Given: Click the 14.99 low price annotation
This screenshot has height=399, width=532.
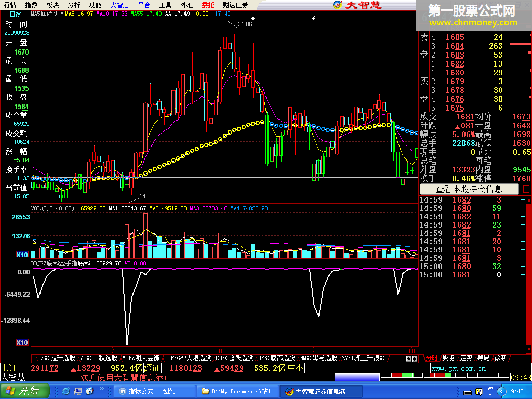Looking at the screenshot, I should click(x=146, y=196).
